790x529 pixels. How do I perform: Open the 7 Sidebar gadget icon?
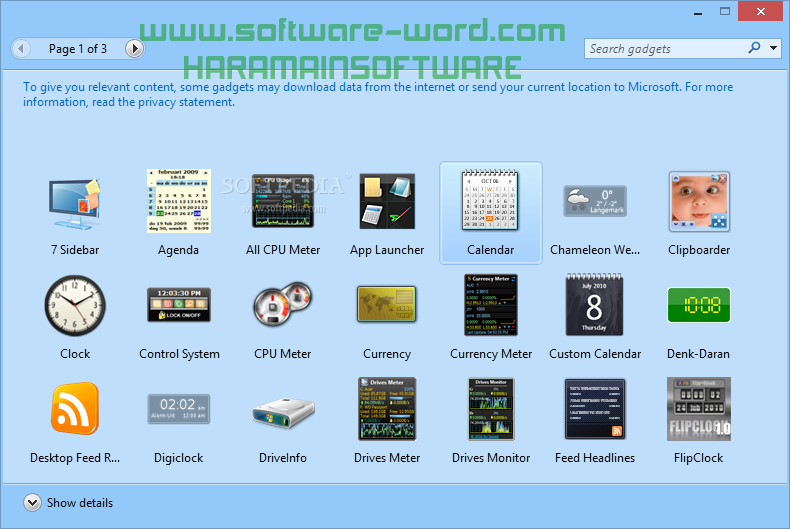(75, 203)
